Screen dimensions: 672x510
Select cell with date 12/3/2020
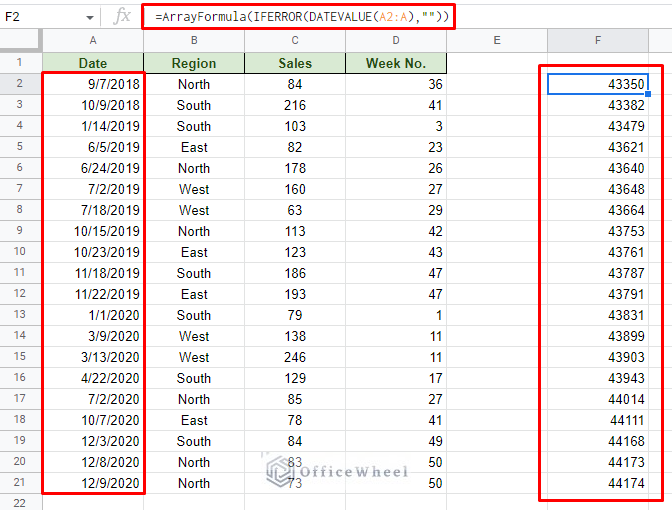click(93, 441)
